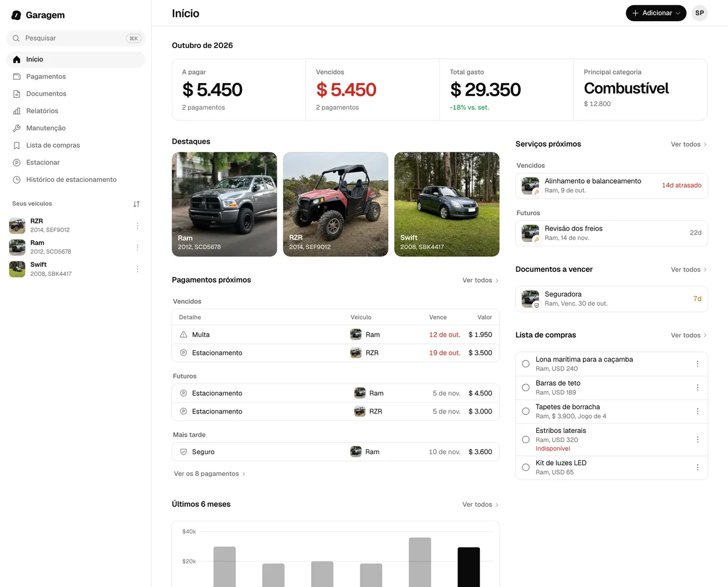Go to Manutenção in the sidebar
Screen dimensions: 728x587
[x=76, y=128]
